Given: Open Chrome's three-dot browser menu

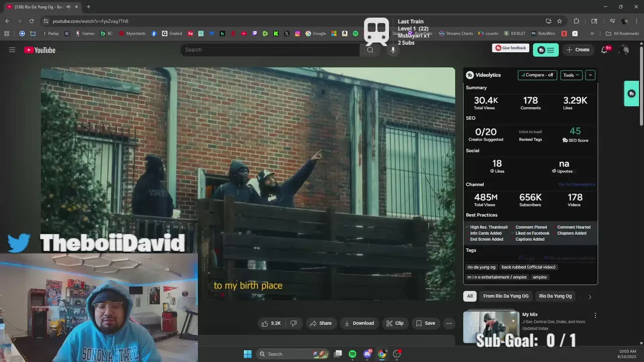Looking at the screenshot, I should point(636,21).
